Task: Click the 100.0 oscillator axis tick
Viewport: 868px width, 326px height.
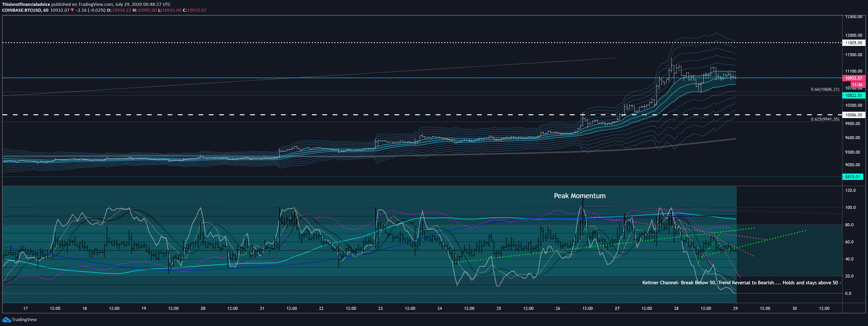Action: 850,207
